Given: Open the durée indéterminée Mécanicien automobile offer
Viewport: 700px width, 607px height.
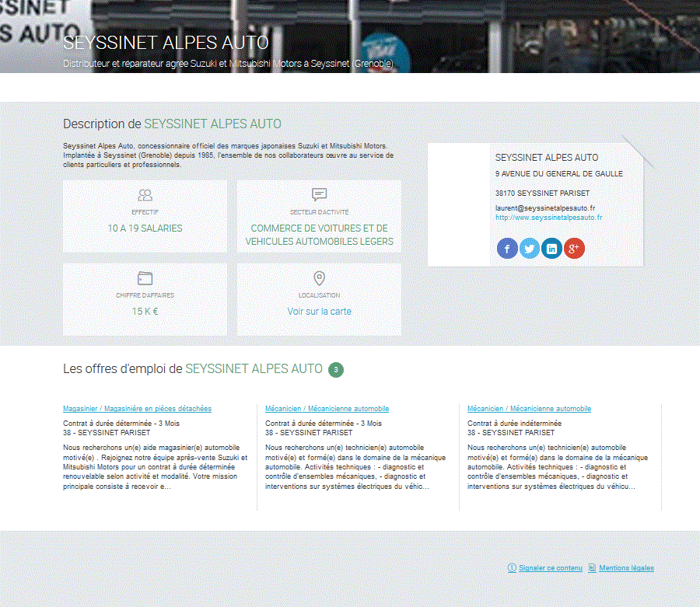Looking at the screenshot, I should tap(529, 409).
